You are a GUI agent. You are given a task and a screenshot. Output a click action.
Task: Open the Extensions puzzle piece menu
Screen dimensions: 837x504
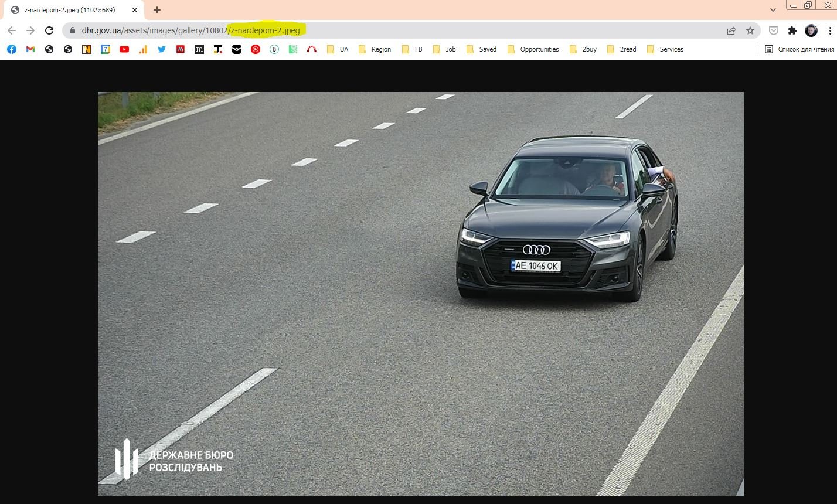[x=792, y=30]
